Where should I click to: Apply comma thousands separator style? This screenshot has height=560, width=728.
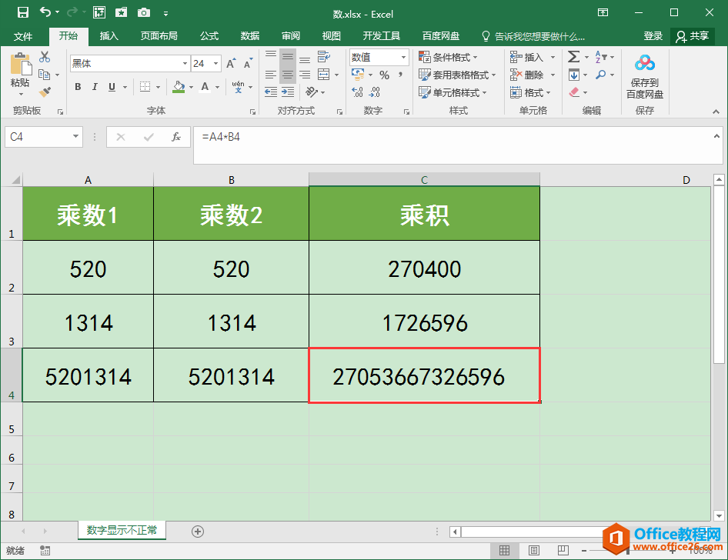tap(400, 75)
